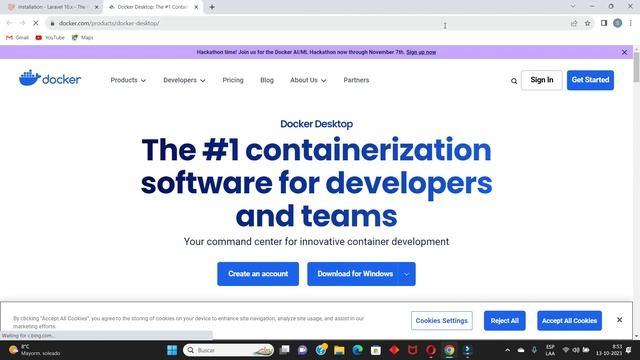
Task: Expand the Developers menu
Action: pos(184,80)
